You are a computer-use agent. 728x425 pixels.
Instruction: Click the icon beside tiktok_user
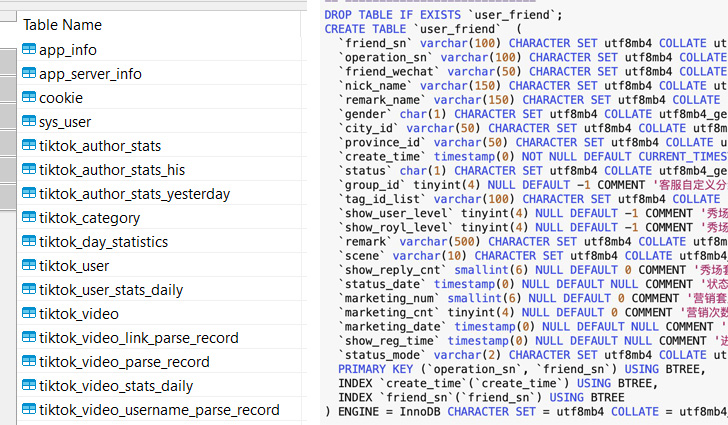[x=29, y=266]
